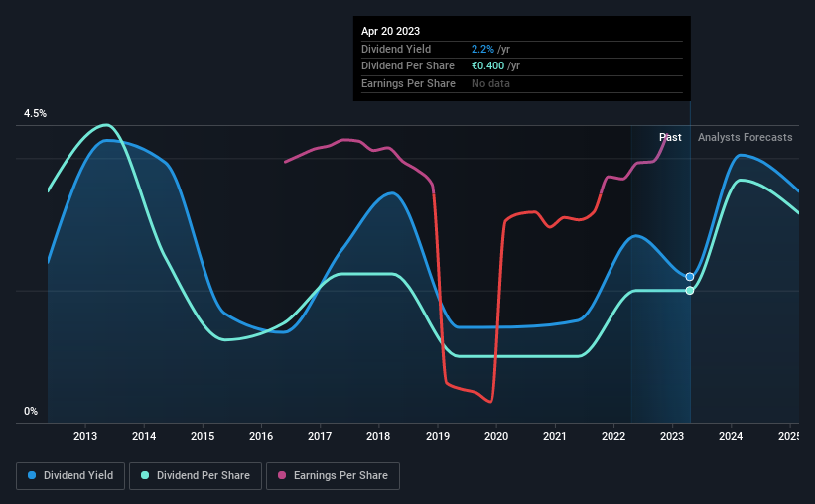This screenshot has width=815, height=504.
Task: Click the 2014 x-axis label
Action: (144, 436)
